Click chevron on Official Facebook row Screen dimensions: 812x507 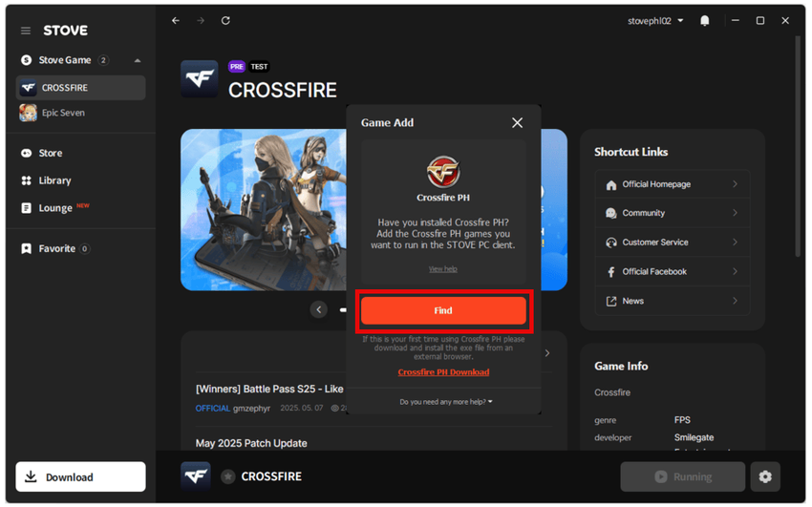pos(735,271)
